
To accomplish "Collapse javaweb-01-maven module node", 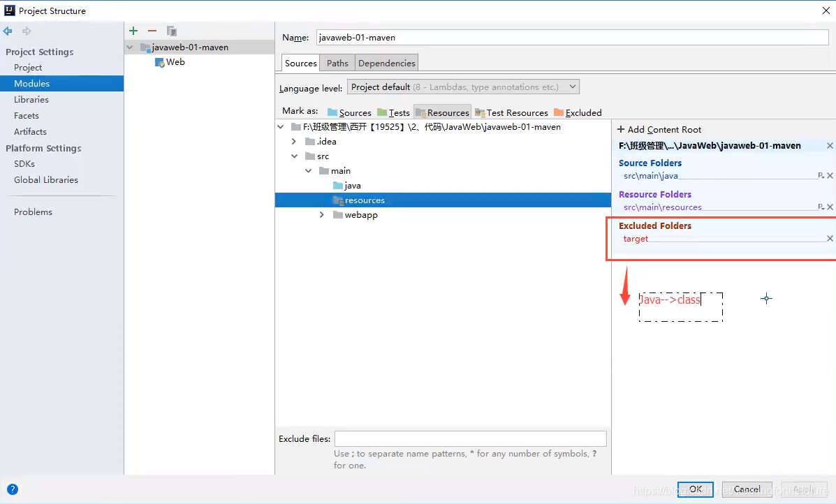I will tap(130, 47).
